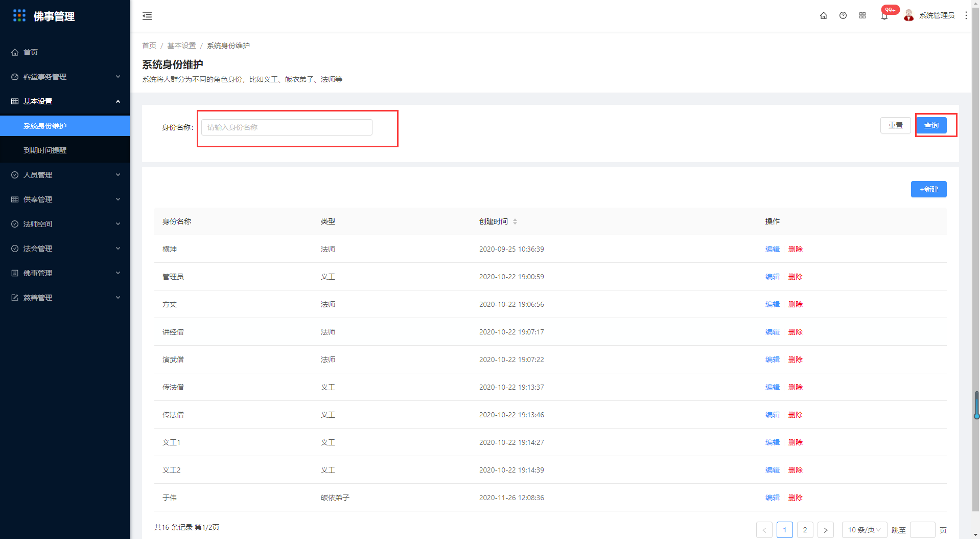Click 首页 breadcrumb link
980x539 pixels.
point(149,46)
